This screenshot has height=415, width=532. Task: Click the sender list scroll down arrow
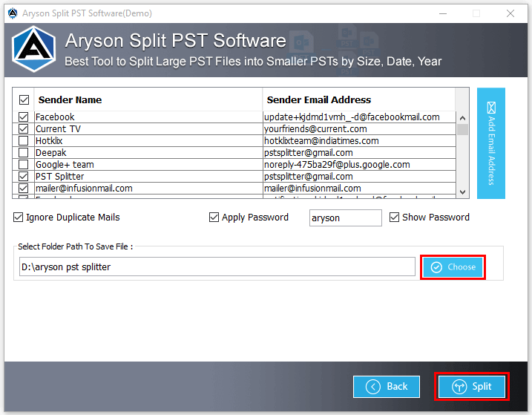coord(462,192)
